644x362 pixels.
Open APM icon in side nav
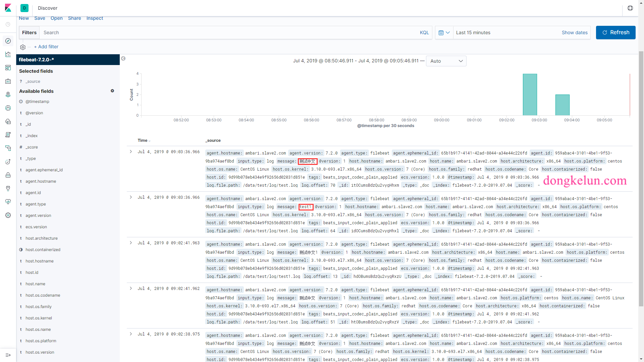coord(8,148)
